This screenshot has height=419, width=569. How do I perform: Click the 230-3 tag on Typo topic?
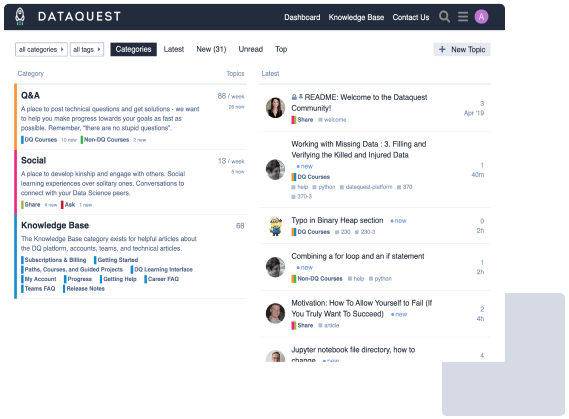click(x=365, y=232)
